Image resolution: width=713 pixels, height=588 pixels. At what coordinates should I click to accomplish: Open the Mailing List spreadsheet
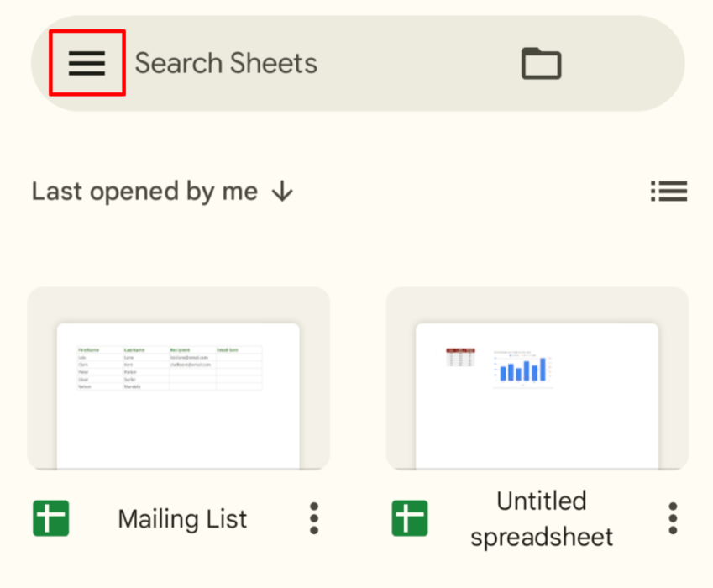point(178,377)
